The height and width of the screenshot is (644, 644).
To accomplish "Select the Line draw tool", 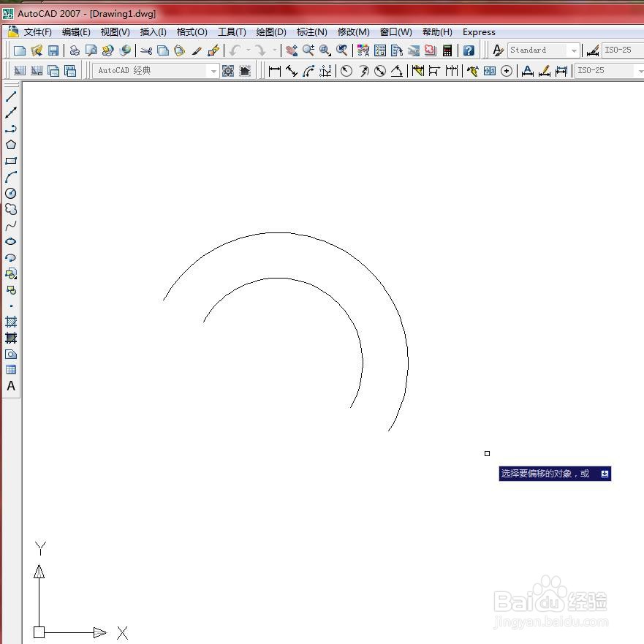I will 11,96.
